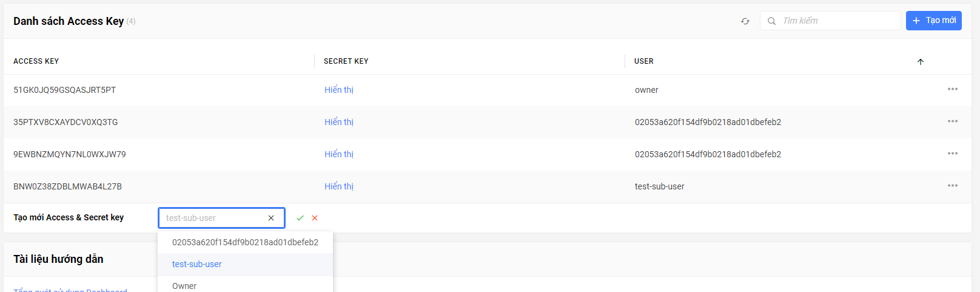Sort table using the up arrow icon

(921, 62)
